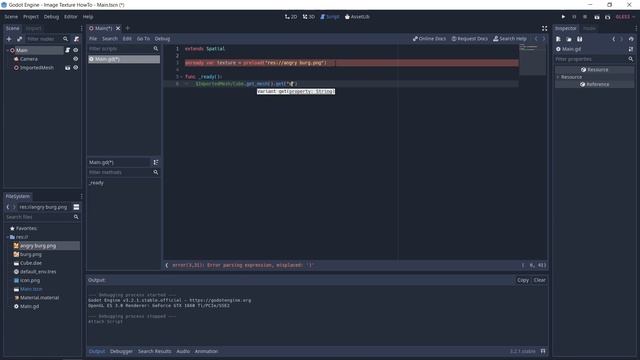Image resolution: width=640 pixels, height=360 pixels.
Task: Toggle visibility of Main node
Action: (x=76, y=50)
